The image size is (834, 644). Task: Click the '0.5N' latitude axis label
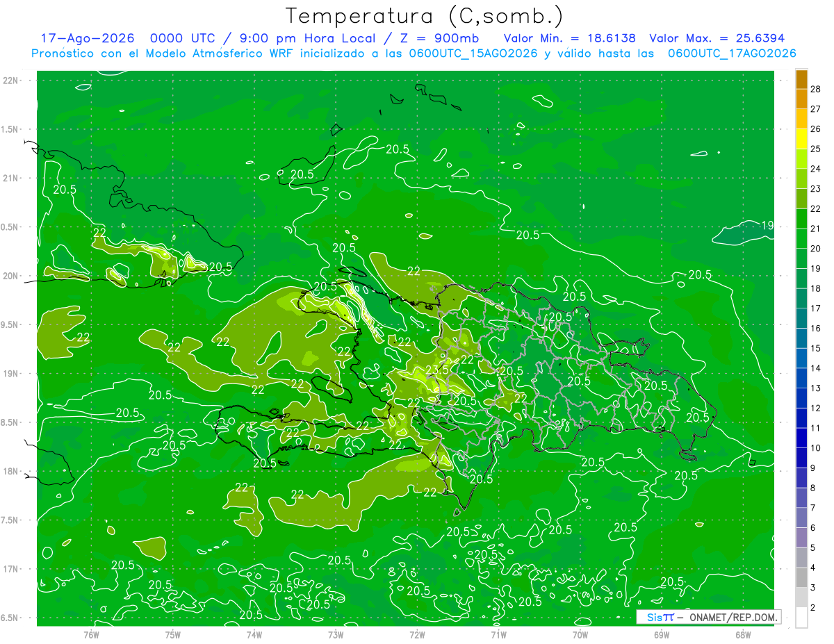pyautogui.click(x=10, y=227)
